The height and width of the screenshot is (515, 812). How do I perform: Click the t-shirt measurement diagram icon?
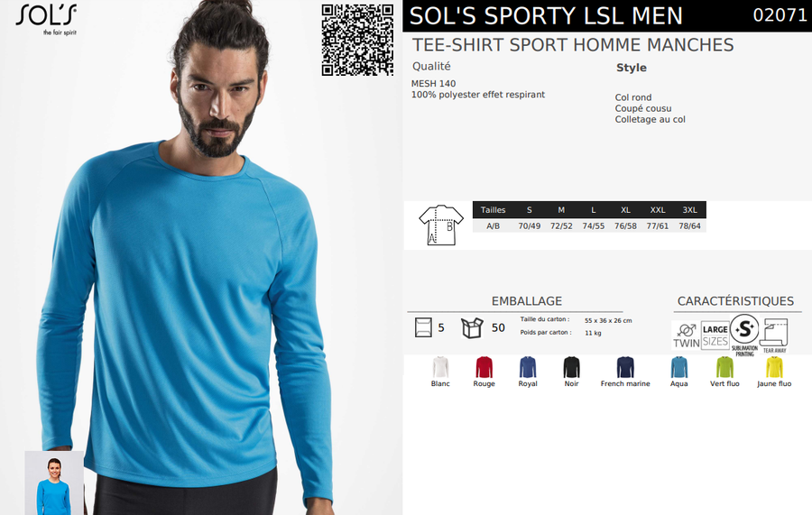[x=440, y=225]
